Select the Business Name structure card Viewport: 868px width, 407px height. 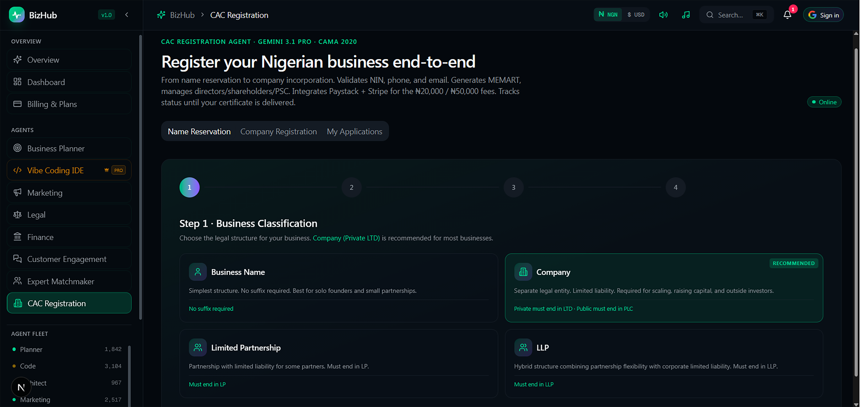pos(339,288)
